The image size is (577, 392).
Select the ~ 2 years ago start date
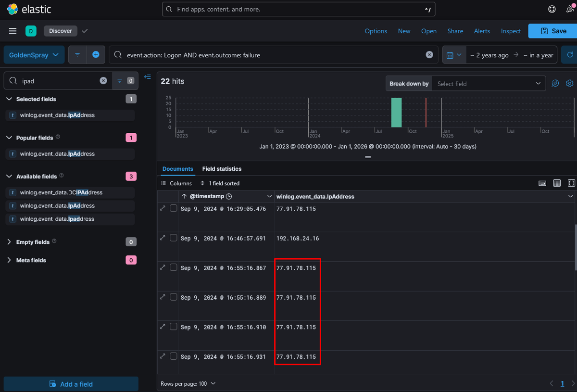[x=489, y=55]
